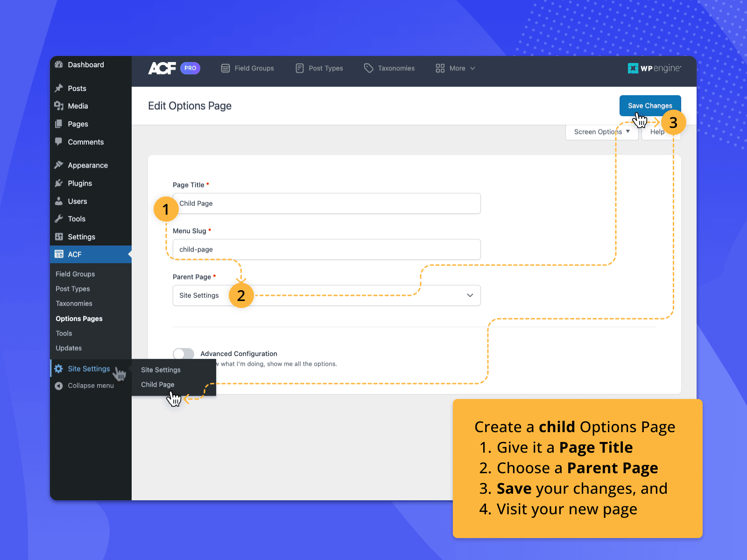
Task: Click the Save Changes button
Action: (x=650, y=105)
